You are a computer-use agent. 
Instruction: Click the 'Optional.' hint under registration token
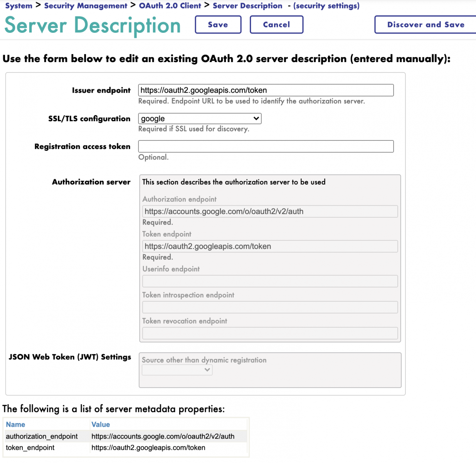(153, 157)
